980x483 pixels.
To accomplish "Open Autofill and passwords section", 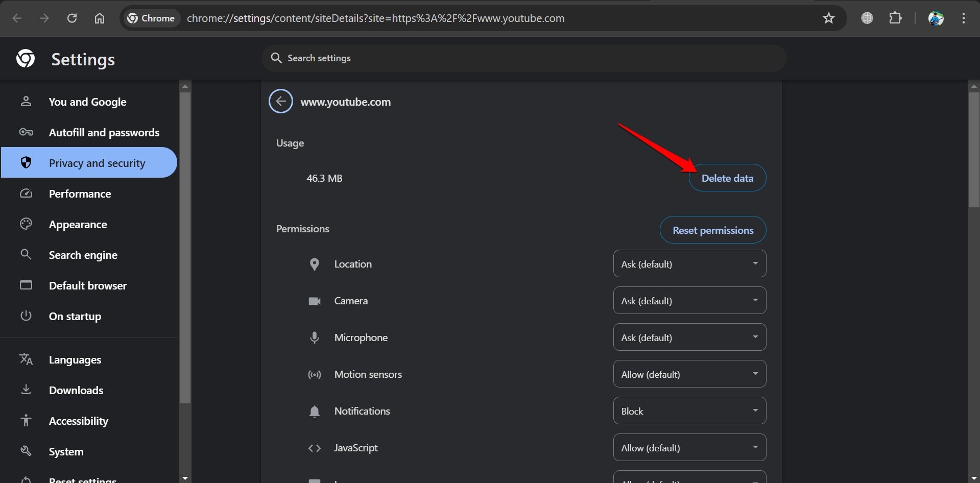I will point(89,132).
